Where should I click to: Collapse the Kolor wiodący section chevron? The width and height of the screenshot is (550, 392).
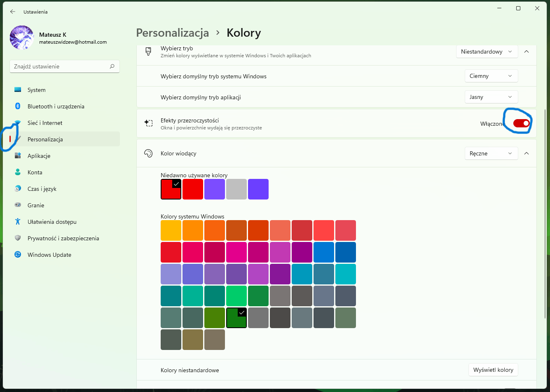526,153
